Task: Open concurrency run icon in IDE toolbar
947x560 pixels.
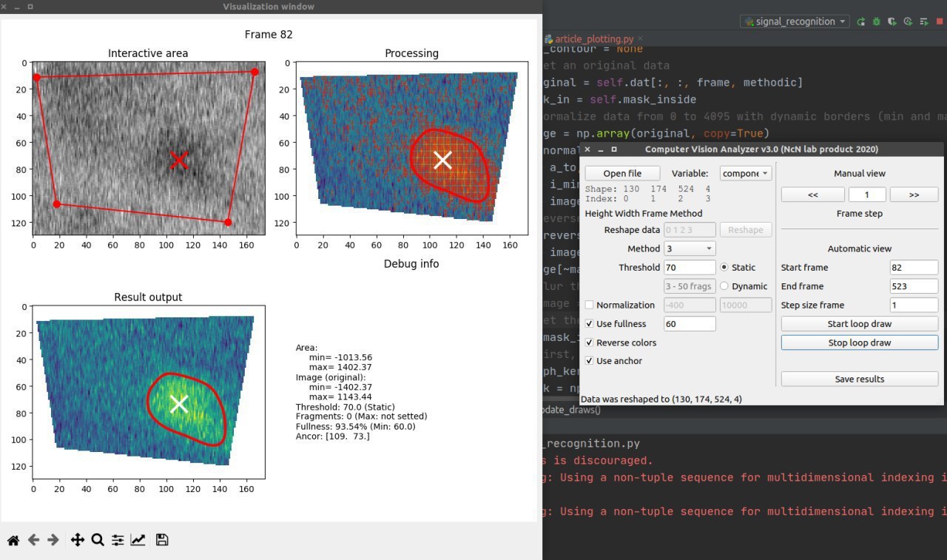Action: (x=924, y=22)
